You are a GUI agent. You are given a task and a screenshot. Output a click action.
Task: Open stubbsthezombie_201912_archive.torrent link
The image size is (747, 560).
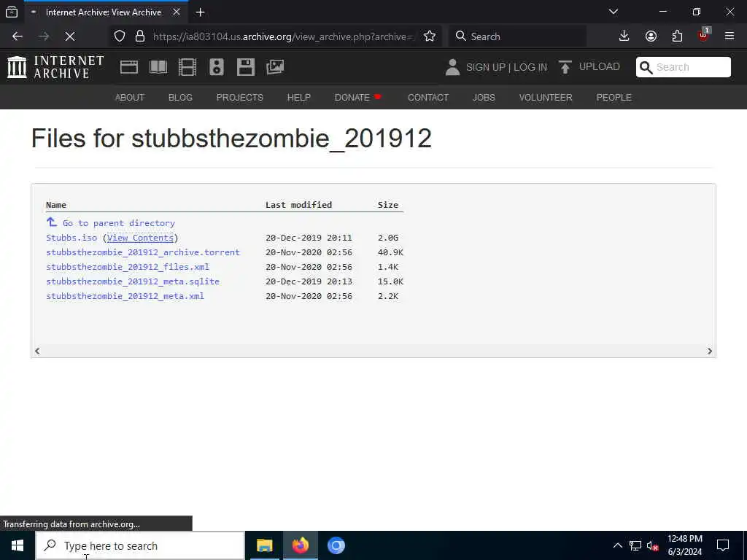(143, 252)
